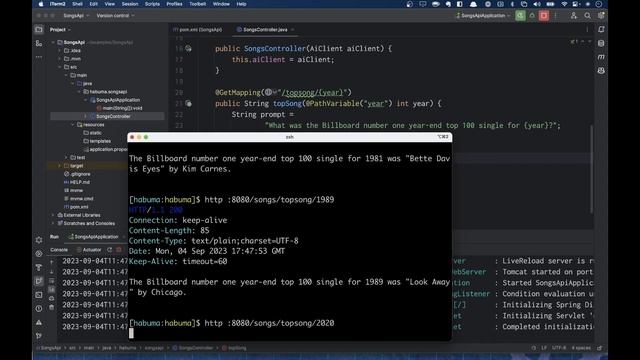Expand the target folder arrow

point(60,166)
